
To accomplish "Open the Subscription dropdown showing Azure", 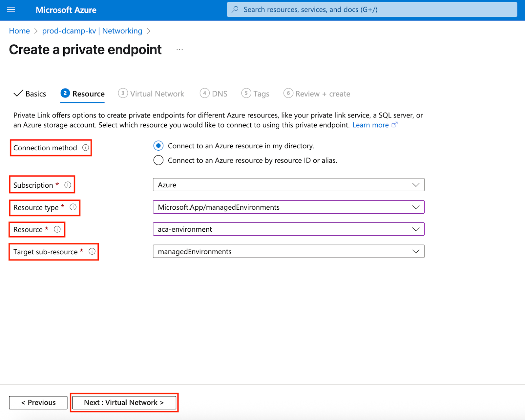I will pos(288,185).
